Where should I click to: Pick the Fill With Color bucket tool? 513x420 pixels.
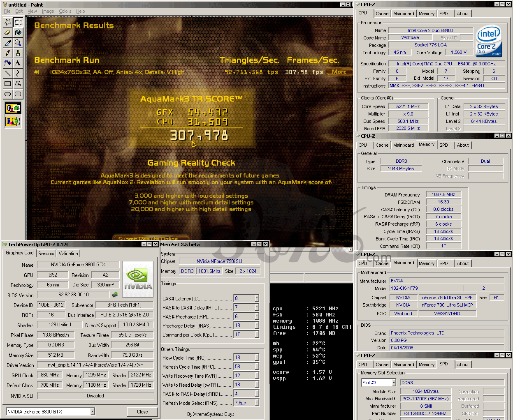pos(18,32)
